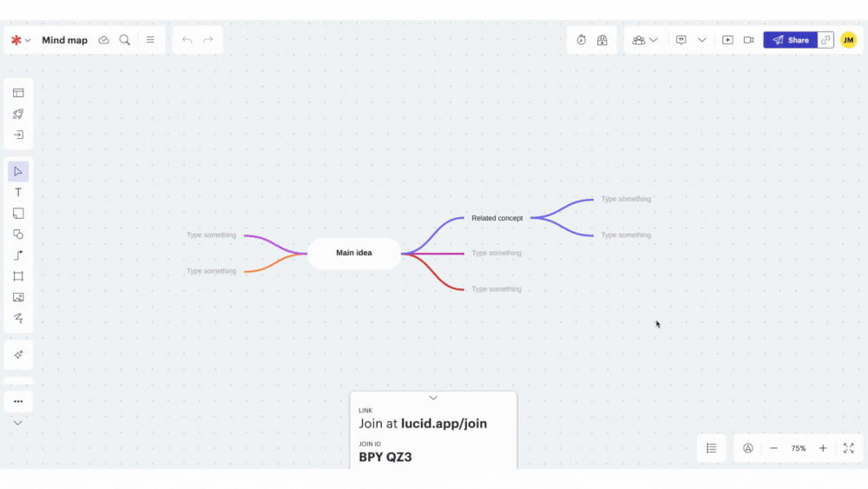Select the Main idea node
Screen dimensions: 868x489
click(x=354, y=253)
